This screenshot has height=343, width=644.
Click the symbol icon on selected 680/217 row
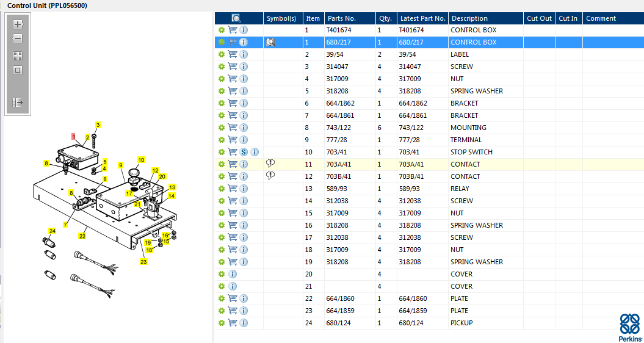270,42
